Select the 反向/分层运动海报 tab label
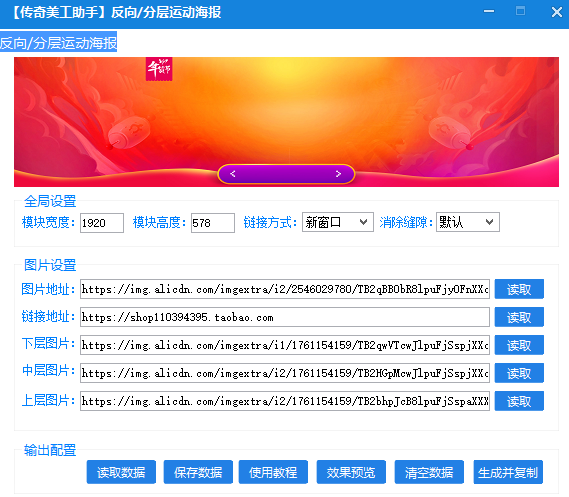Viewport: 569px width, 497px height. [x=58, y=42]
